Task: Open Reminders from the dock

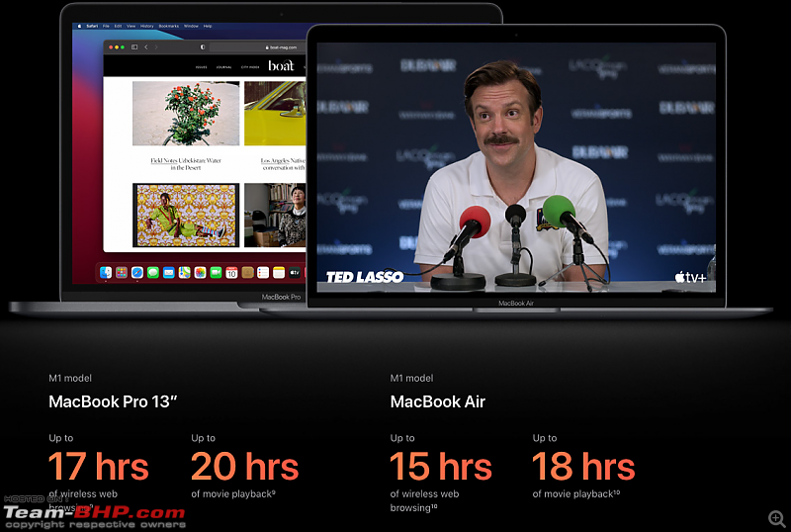Action: point(263,273)
